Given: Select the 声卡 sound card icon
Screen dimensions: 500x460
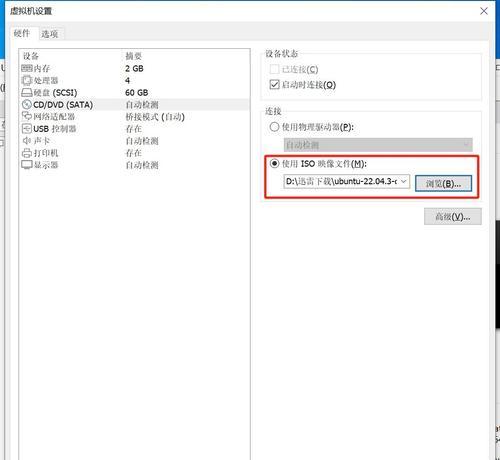Looking at the screenshot, I should [x=27, y=141].
